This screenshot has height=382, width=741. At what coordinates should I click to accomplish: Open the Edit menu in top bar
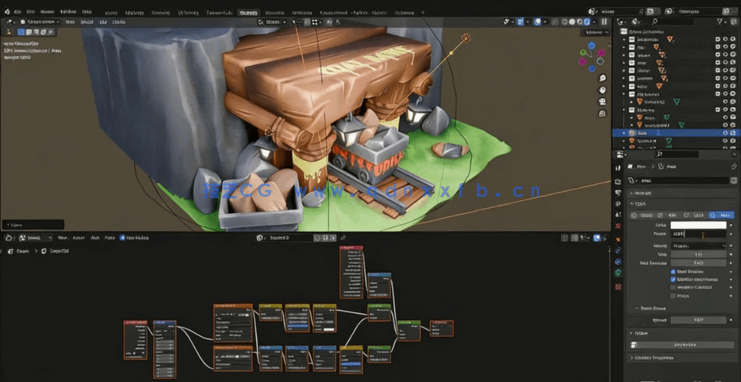tap(31, 11)
